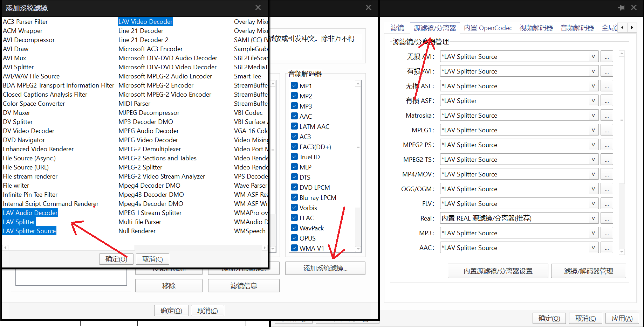644x327 pixels.
Task: Select the Smart Tee filter
Action: click(x=247, y=76)
